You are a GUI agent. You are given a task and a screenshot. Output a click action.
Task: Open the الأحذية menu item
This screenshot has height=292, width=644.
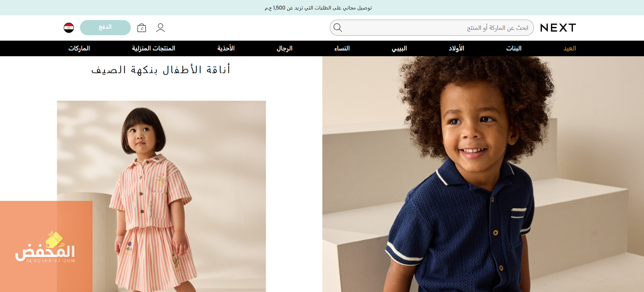[x=226, y=48]
